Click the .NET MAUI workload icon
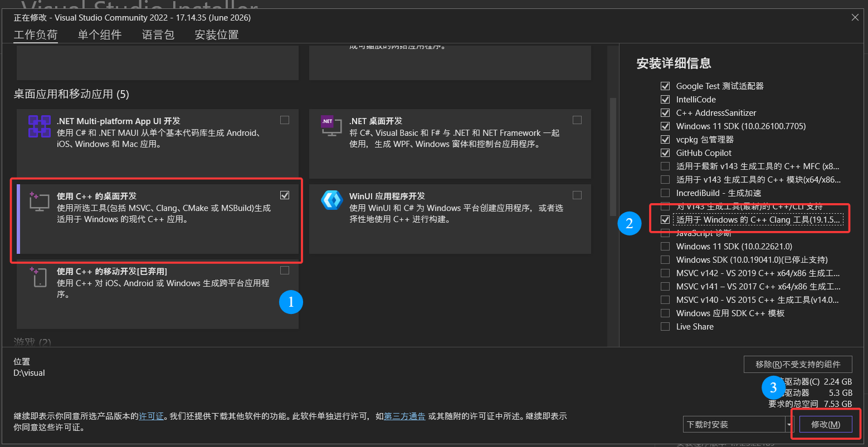Image resolution: width=868 pixels, height=447 pixels. tap(40, 126)
